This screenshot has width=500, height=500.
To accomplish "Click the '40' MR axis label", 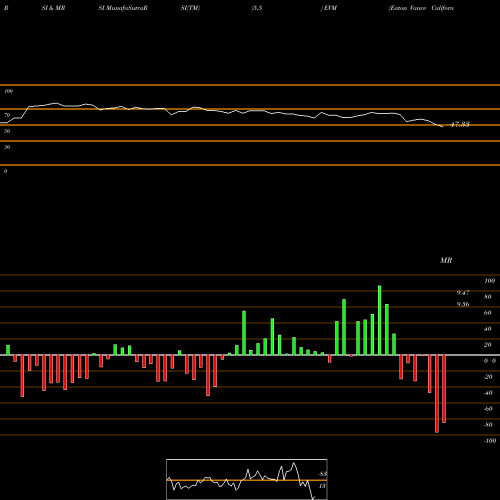I will 487,329.
